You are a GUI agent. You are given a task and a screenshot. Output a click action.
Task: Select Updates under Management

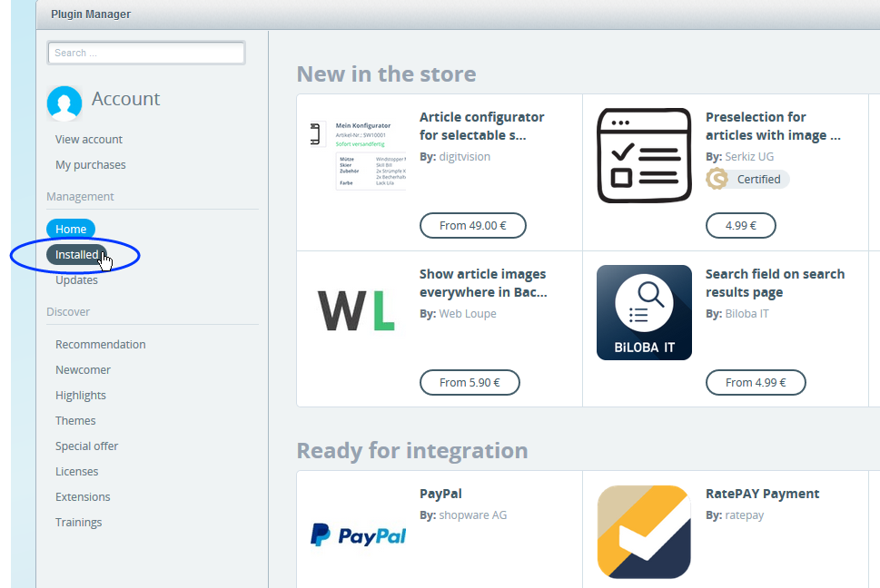76,279
